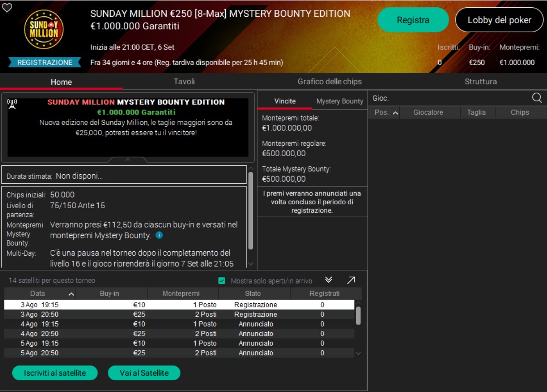Click 'Chips iniziali: 50.000' text
547x392 pixels.
coord(40,195)
